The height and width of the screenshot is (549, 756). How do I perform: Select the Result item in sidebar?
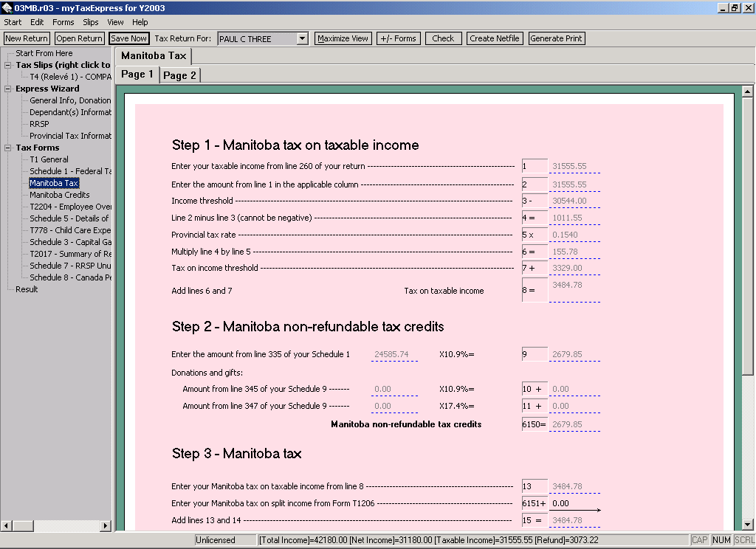click(x=27, y=289)
